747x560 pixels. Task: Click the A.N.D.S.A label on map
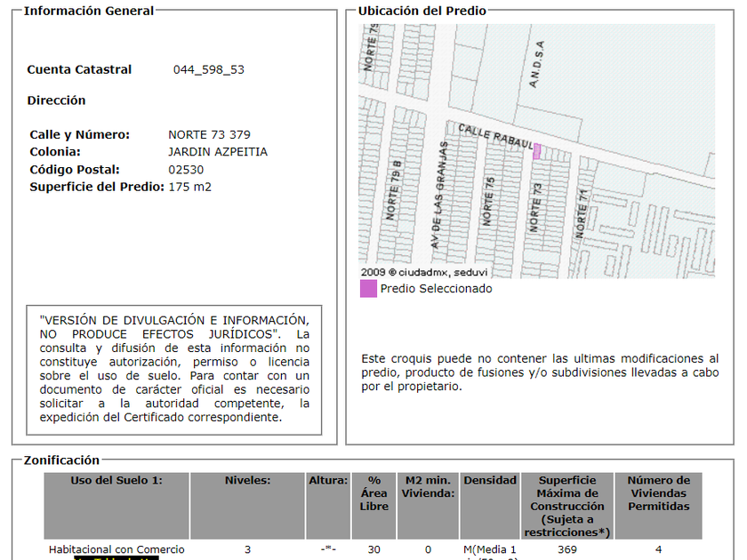(536, 64)
